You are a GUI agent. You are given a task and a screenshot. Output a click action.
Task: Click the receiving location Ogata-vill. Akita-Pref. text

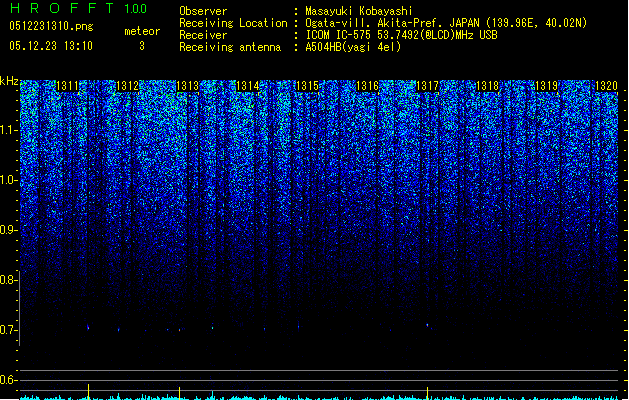(x=446, y=23)
